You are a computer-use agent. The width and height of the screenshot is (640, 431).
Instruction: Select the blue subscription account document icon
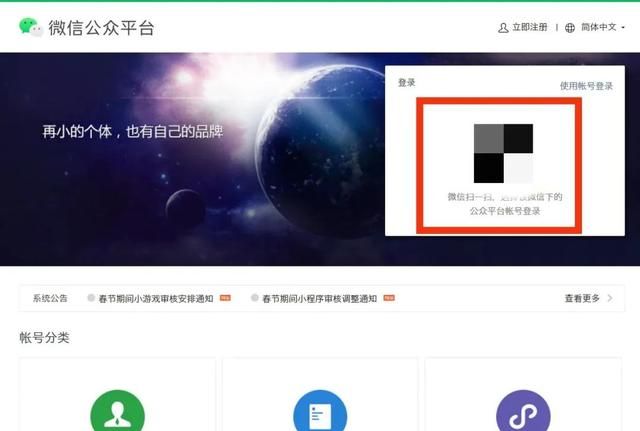320,411
